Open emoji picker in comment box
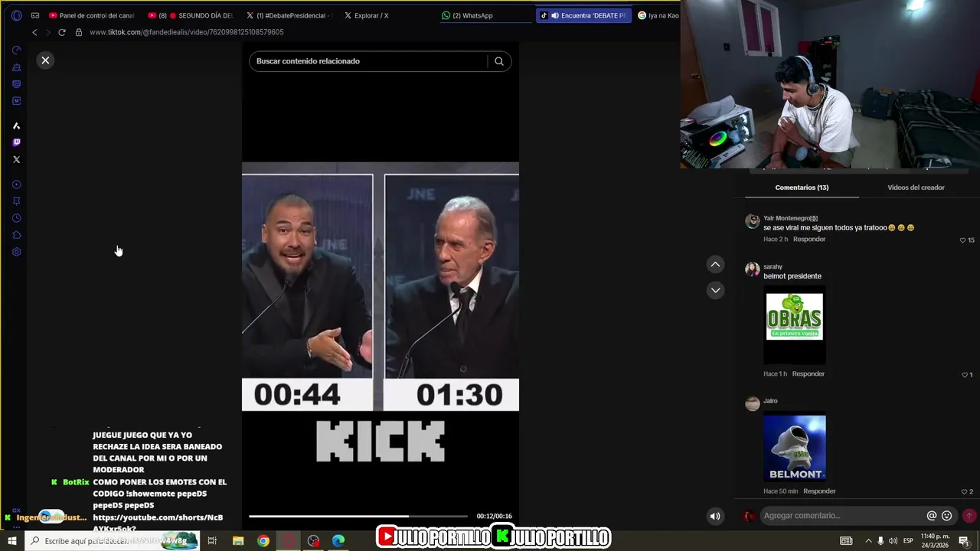This screenshot has height=551, width=980. click(947, 516)
